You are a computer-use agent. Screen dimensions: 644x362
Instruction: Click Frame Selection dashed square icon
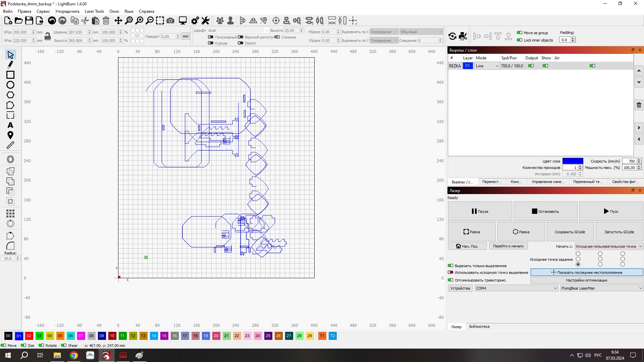160,21
